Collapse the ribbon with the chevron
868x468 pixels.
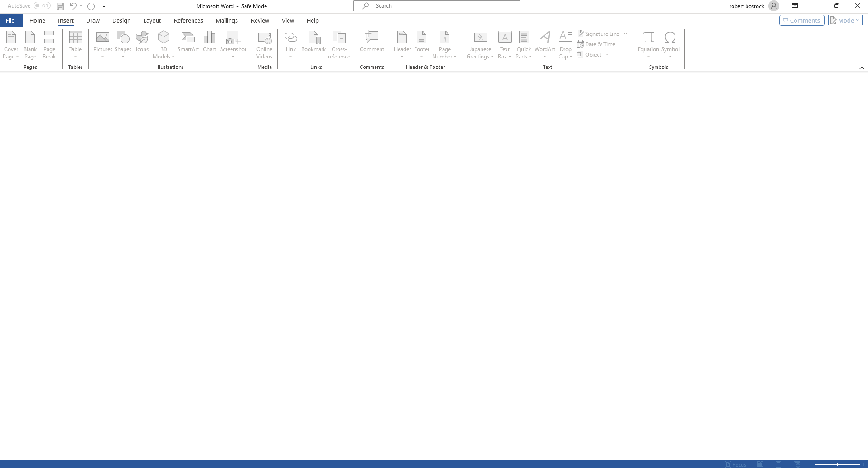click(862, 67)
